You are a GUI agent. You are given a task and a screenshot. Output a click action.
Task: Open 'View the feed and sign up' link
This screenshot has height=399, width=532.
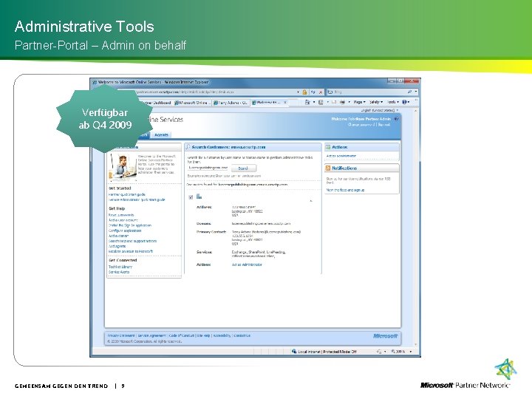(345, 190)
